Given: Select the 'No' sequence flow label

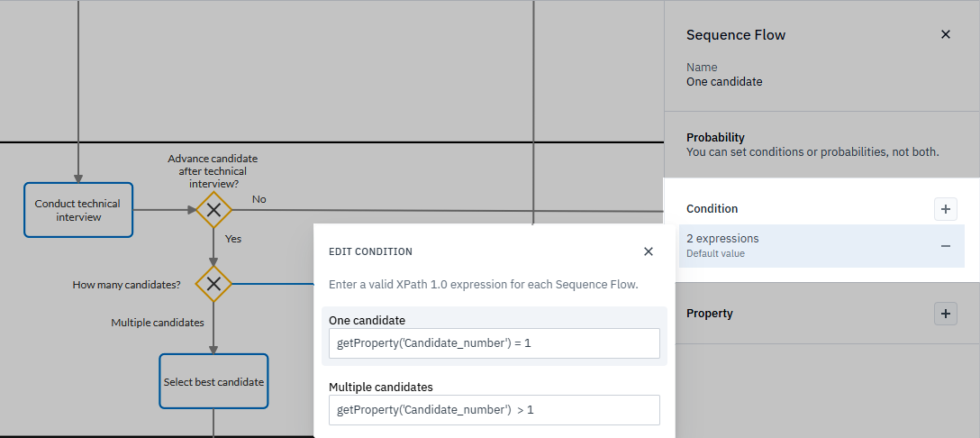Looking at the screenshot, I should pyautogui.click(x=259, y=199).
